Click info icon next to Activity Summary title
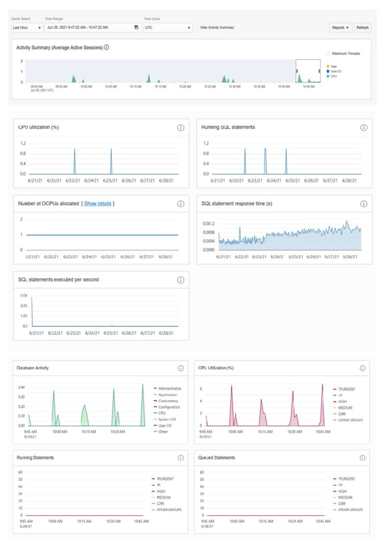This screenshot has width=392, height=551. 107,47
